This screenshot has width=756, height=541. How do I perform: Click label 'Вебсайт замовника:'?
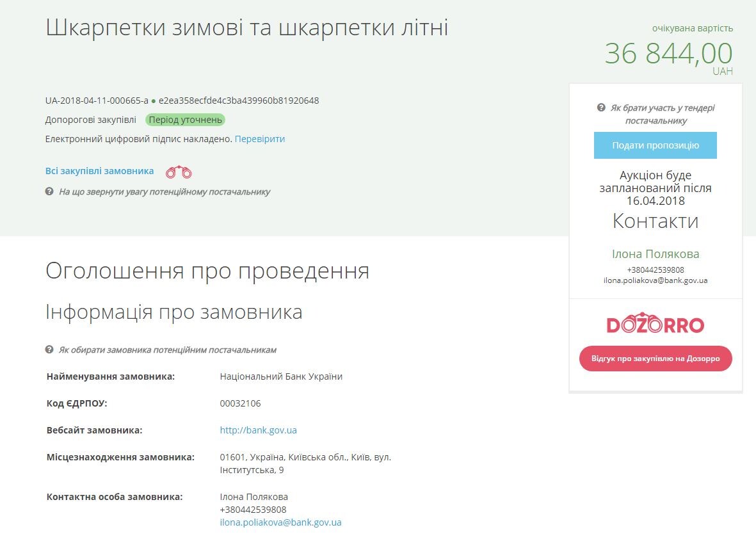tap(95, 430)
